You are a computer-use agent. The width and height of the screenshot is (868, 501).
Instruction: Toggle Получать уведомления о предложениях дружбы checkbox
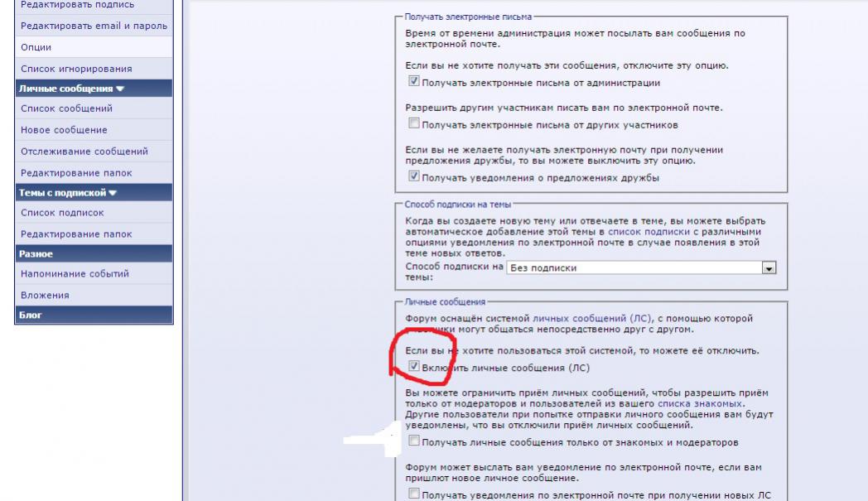click(414, 176)
